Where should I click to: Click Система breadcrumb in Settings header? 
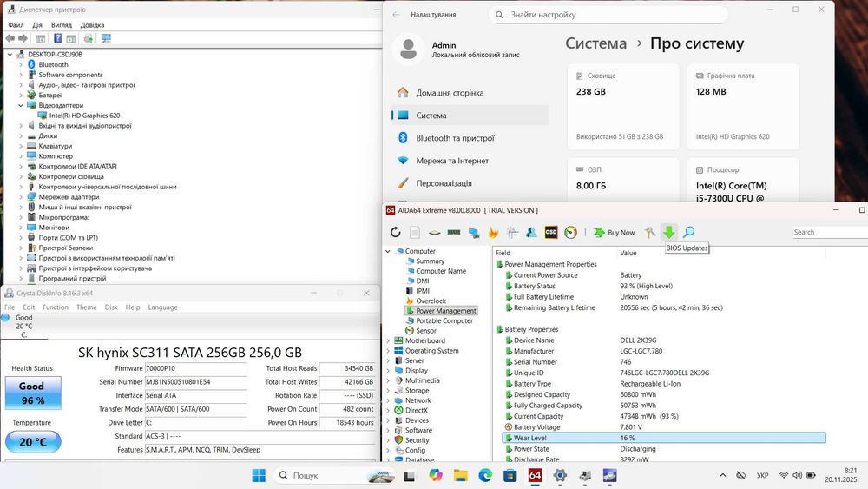595,43
